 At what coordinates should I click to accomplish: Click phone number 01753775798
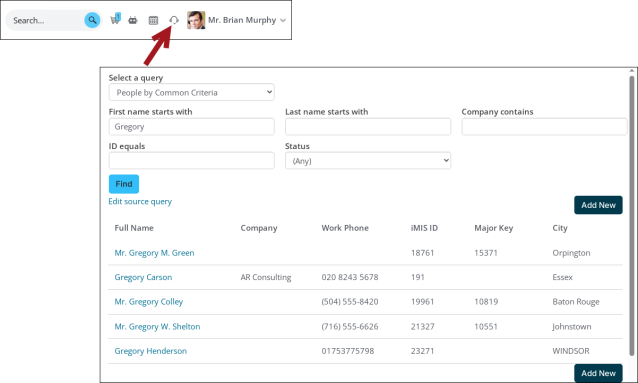[x=348, y=351]
